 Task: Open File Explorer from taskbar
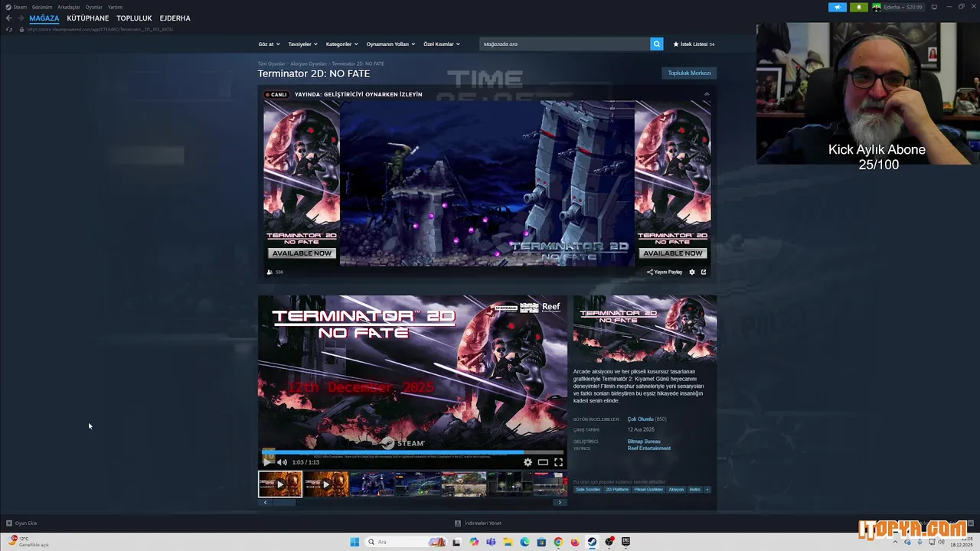click(508, 542)
